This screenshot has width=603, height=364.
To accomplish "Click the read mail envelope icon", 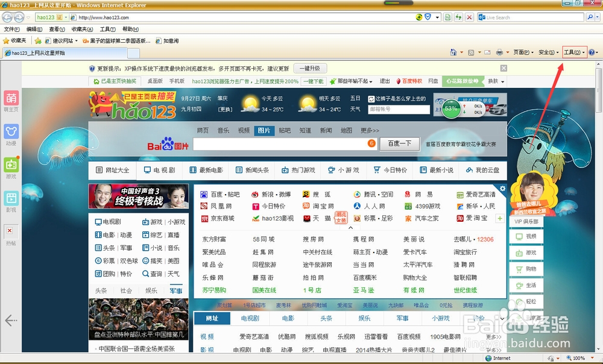I will [x=487, y=52].
